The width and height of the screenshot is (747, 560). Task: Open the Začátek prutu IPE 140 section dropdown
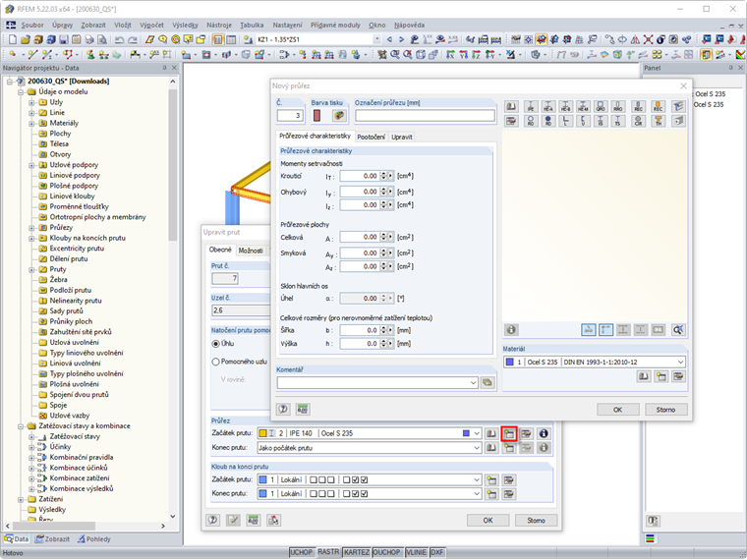pos(477,433)
